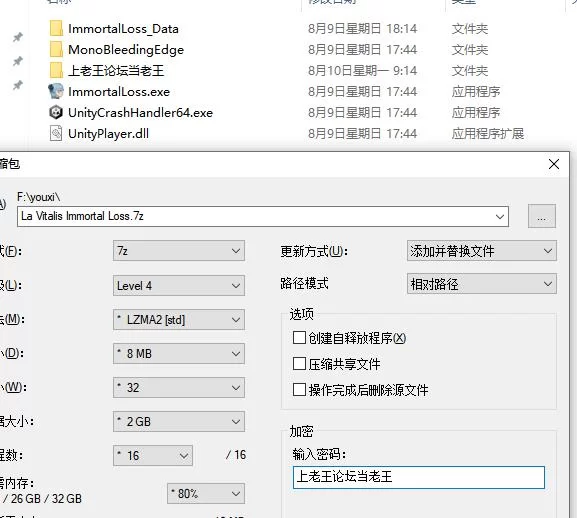This screenshot has height=518, width=577.
Task: Open the 7z archive format dropdown
Action: pos(179,251)
